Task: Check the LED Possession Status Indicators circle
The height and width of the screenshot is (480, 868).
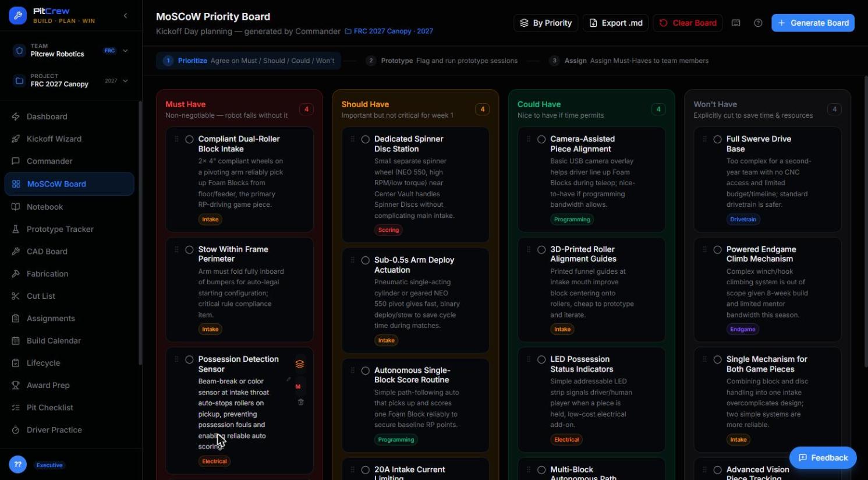Action: coord(541,359)
